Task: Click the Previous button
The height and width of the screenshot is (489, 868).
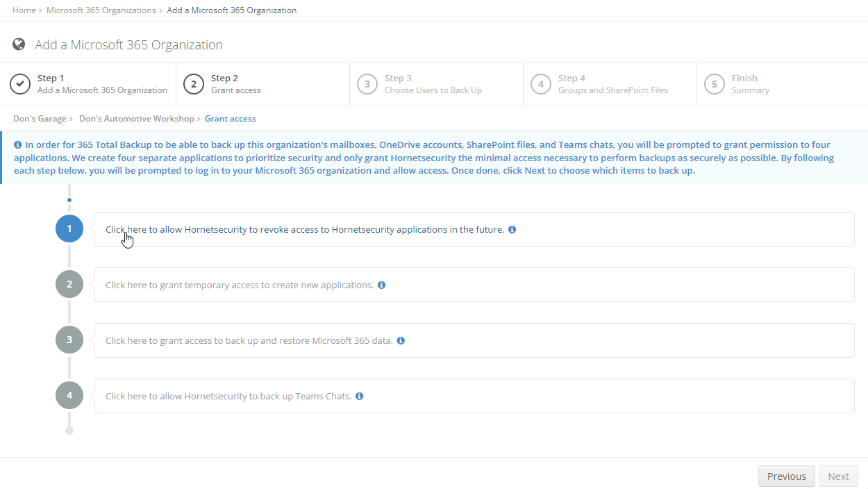Action: coord(787,476)
